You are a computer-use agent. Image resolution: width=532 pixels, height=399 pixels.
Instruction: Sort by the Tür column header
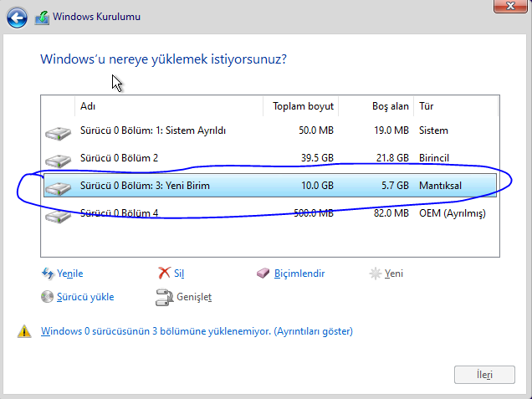coord(456,106)
